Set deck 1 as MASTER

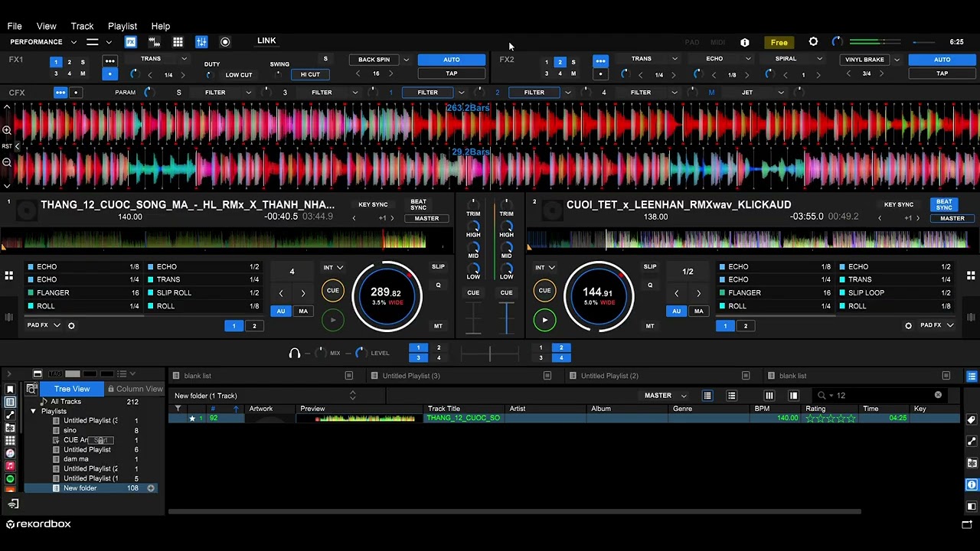(426, 218)
